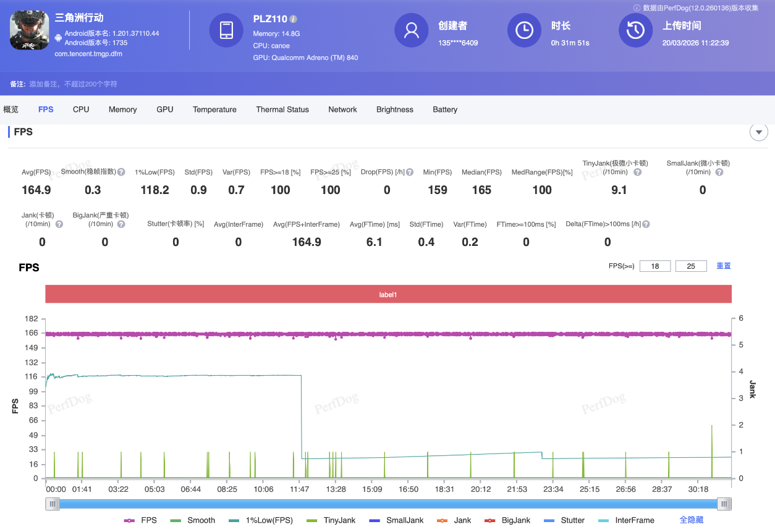Click the device phone icon in header
Screen dimensions: 775x532
226,30
